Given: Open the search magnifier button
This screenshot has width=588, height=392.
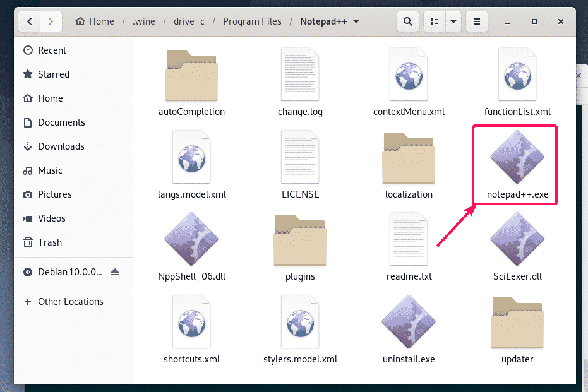Looking at the screenshot, I should (x=407, y=21).
